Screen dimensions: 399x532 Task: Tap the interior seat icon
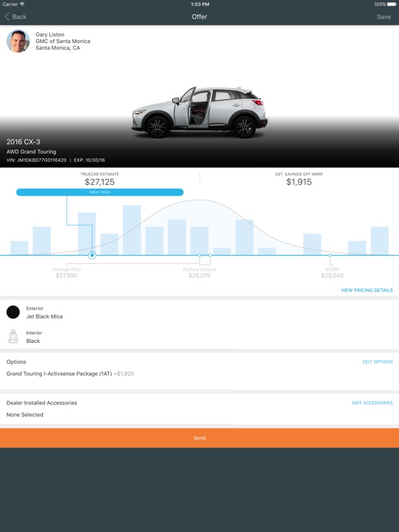point(13,337)
